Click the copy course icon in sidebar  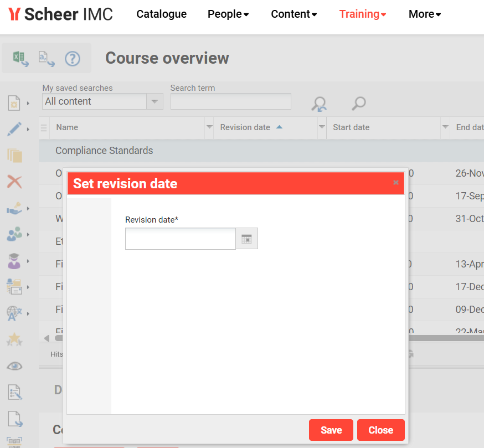(14, 156)
